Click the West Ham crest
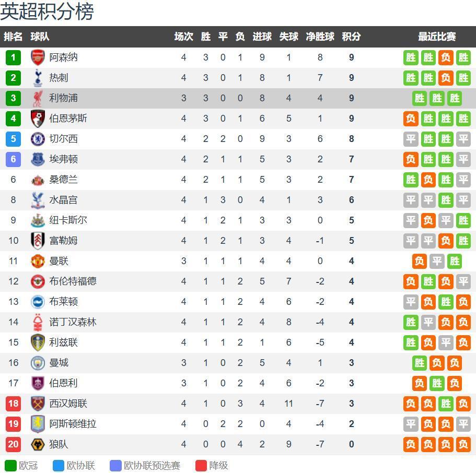476x473 pixels. point(38,404)
